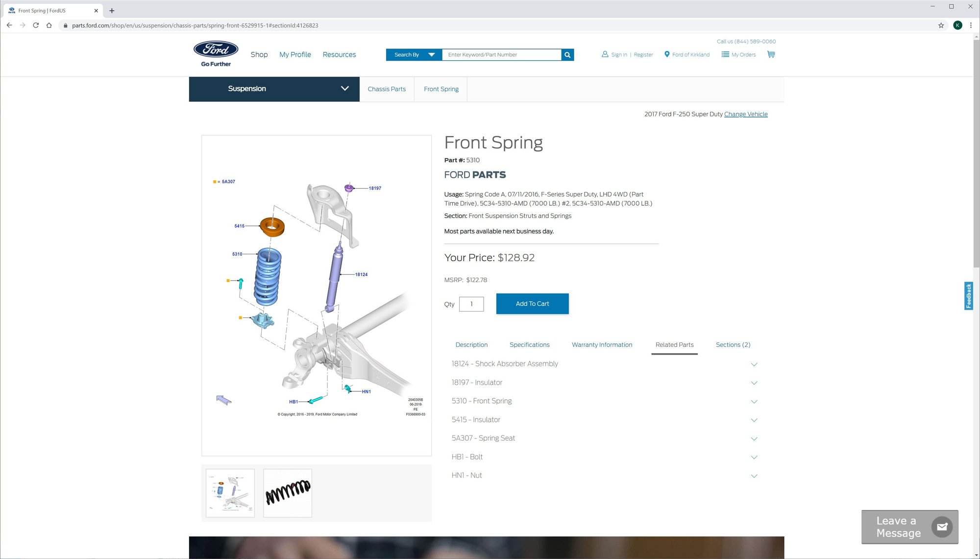Screen dimensions: 980x559
Task: Bookmark page with star icon
Action: tap(941, 25)
